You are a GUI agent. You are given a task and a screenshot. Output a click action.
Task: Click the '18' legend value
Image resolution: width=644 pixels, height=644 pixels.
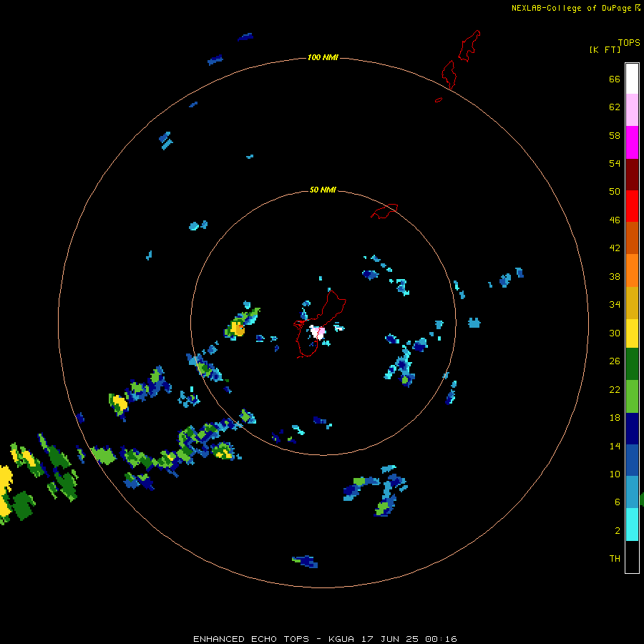[615, 418]
